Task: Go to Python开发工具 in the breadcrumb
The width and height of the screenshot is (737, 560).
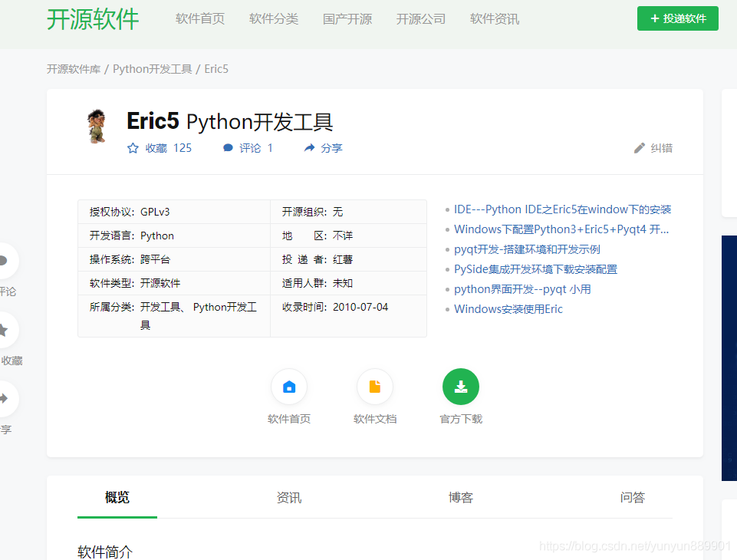Action: point(153,69)
